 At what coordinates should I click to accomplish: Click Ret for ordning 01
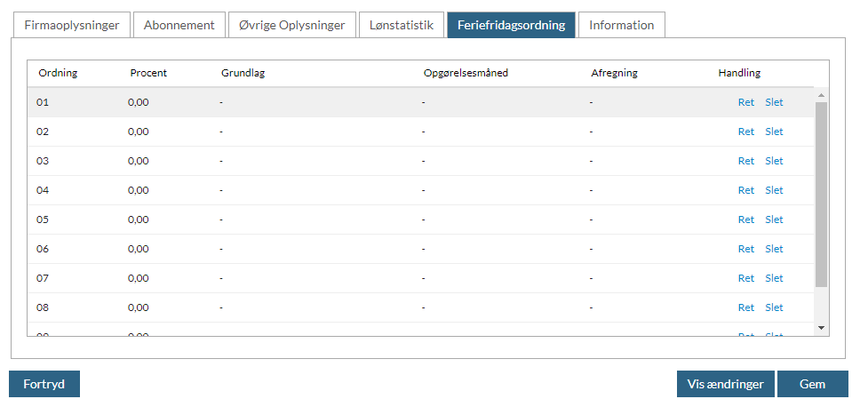click(x=745, y=102)
